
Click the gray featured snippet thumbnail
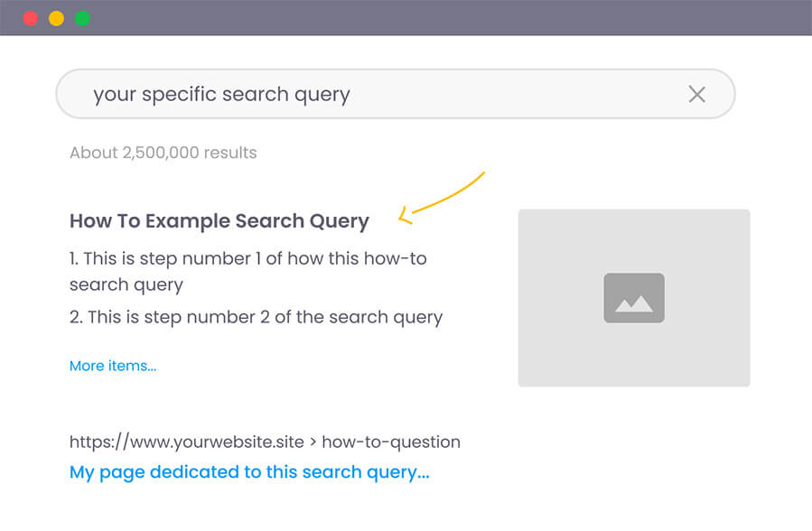pyautogui.click(x=634, y=298)
